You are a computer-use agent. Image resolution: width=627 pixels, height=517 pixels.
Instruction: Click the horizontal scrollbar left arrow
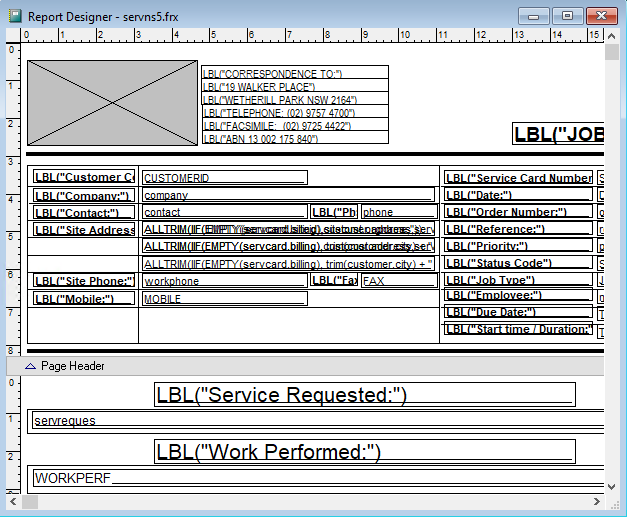[13, 497]
